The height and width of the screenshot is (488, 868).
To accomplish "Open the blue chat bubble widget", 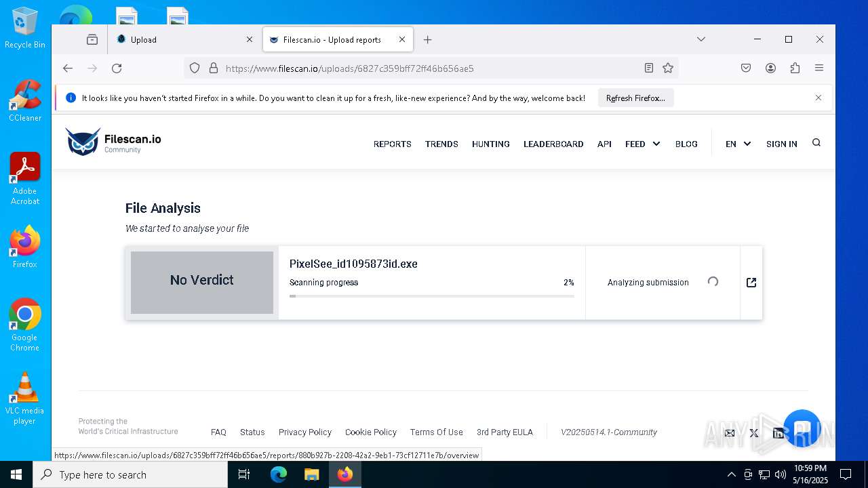I will [x=802, y=428].
